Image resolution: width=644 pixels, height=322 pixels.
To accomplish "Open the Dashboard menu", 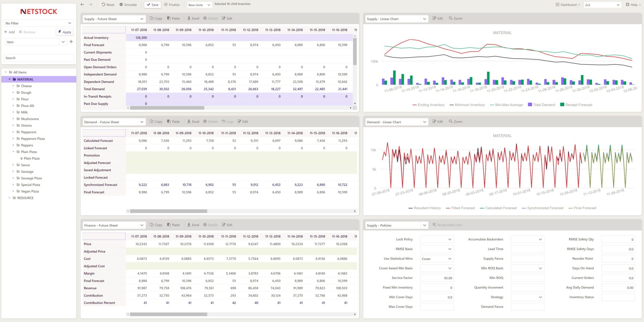I will (568, 5).
